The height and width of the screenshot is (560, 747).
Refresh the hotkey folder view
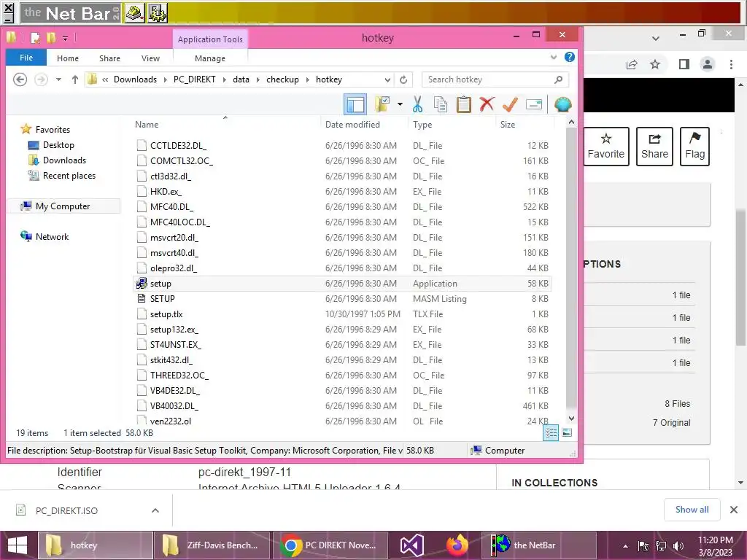click(x=403, y=79)
